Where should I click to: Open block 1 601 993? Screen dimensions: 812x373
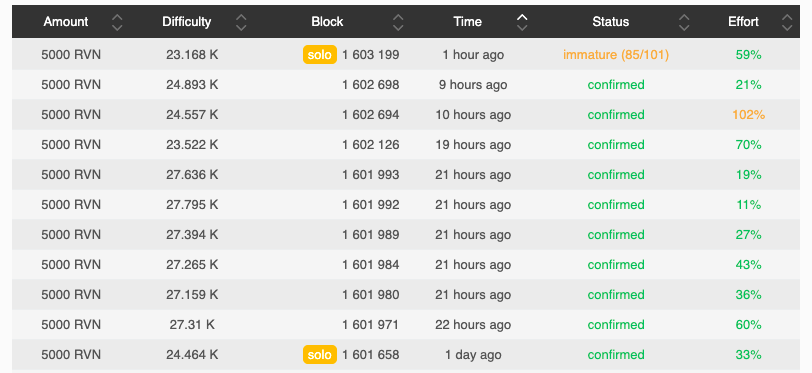click(x=371, y=175)
